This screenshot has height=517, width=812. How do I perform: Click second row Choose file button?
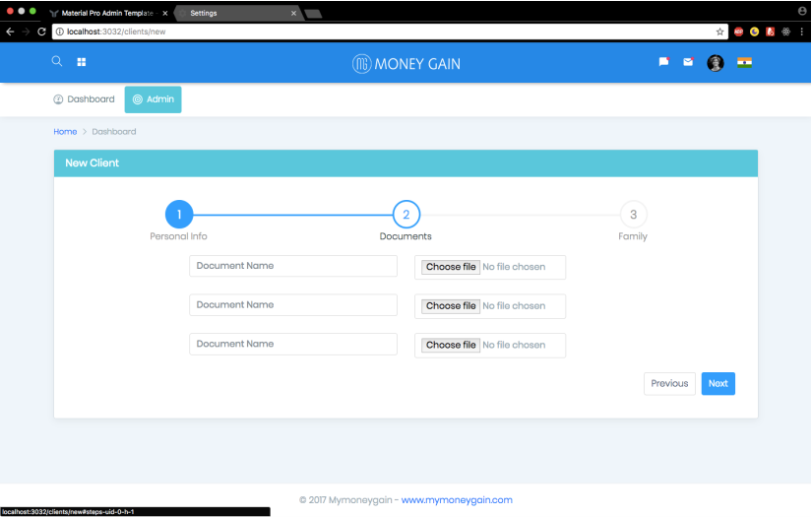pyautogui.click(x=451, y=306)
